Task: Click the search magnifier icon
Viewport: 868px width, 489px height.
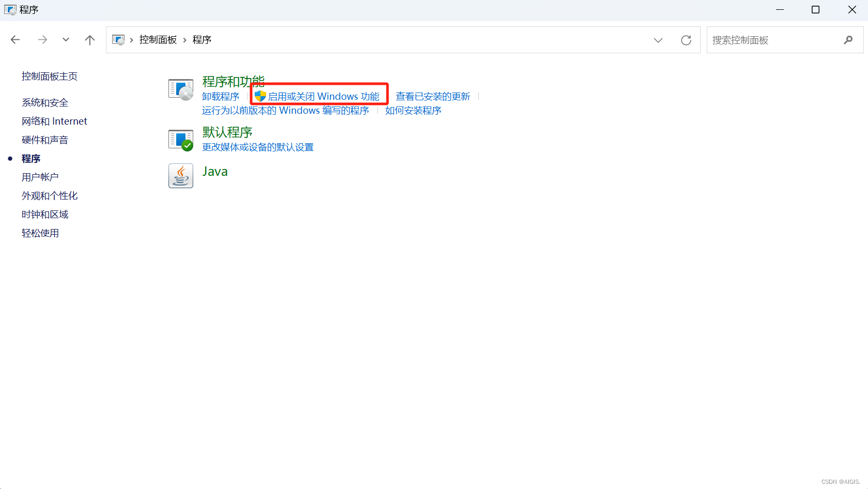Action: tap(848, 40)
